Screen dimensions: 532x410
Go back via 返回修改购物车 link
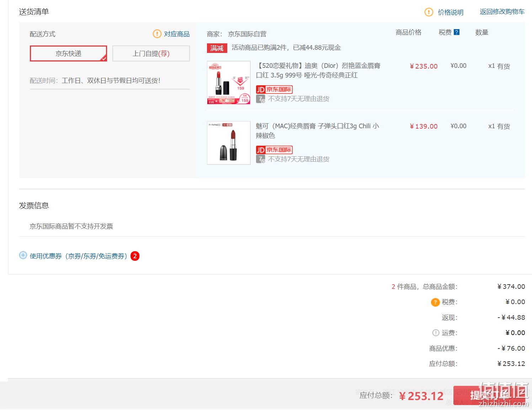[502, 12]
